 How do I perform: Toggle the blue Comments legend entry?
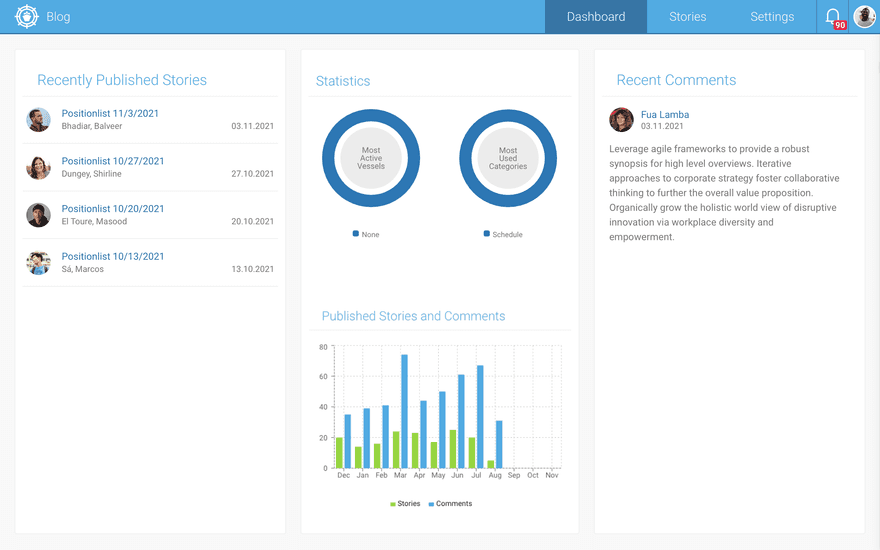coord(450,504)
